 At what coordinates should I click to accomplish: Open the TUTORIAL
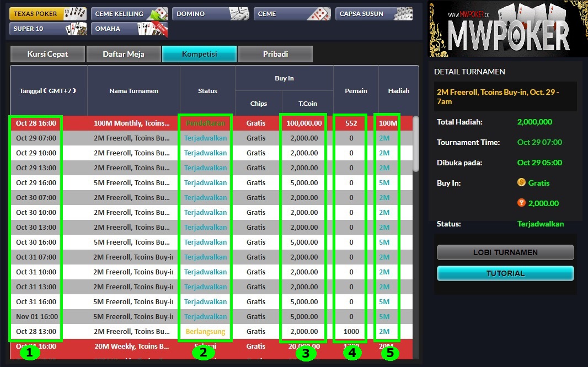tap(505, 273)
